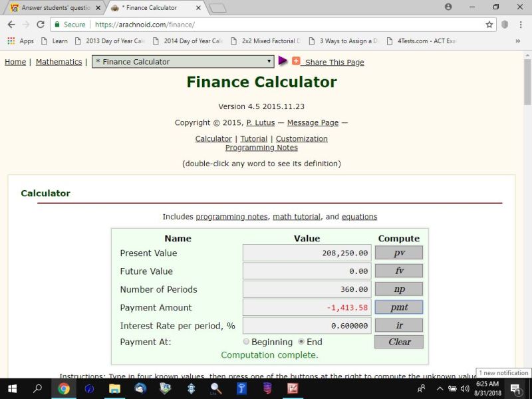
Task: Close the Finance Calculator tab
Action: [198, 8]
